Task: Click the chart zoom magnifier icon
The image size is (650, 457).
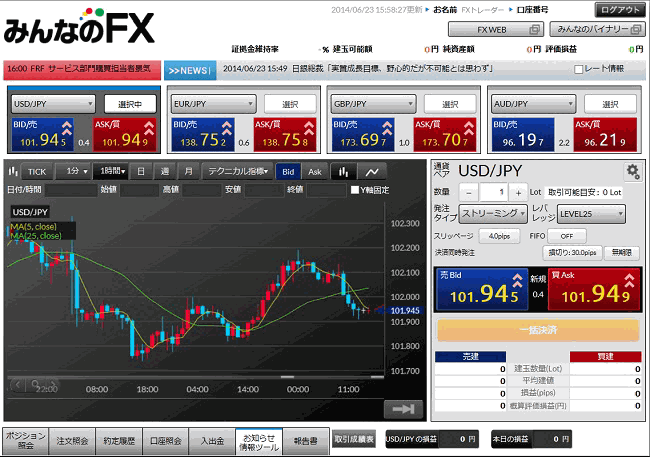Action: coord(36,385)
